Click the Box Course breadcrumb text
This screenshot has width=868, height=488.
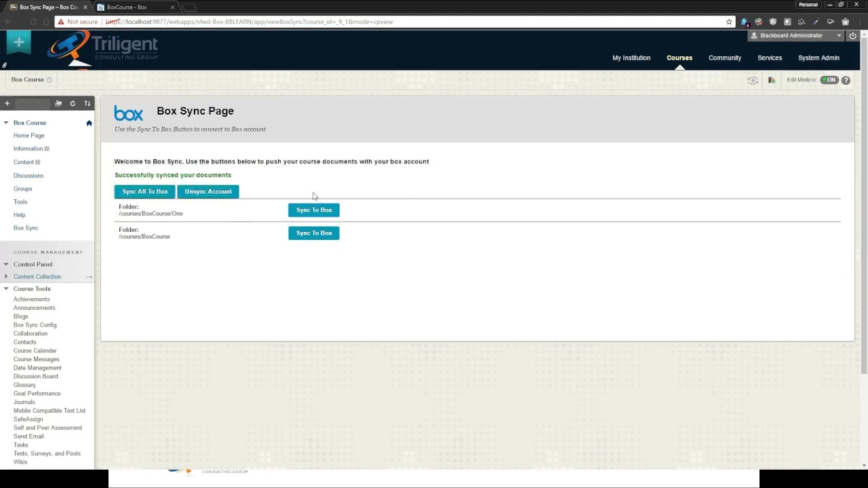28,80
